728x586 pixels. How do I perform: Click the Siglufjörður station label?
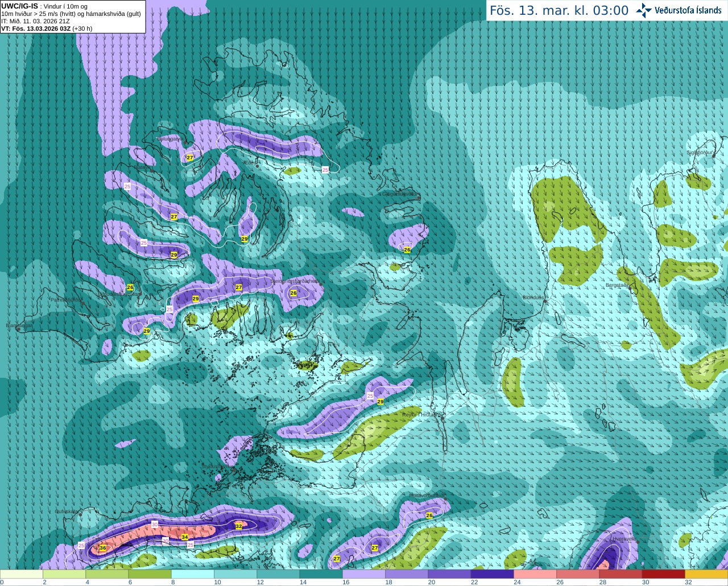pyautogui.click(x=701, y=152)
